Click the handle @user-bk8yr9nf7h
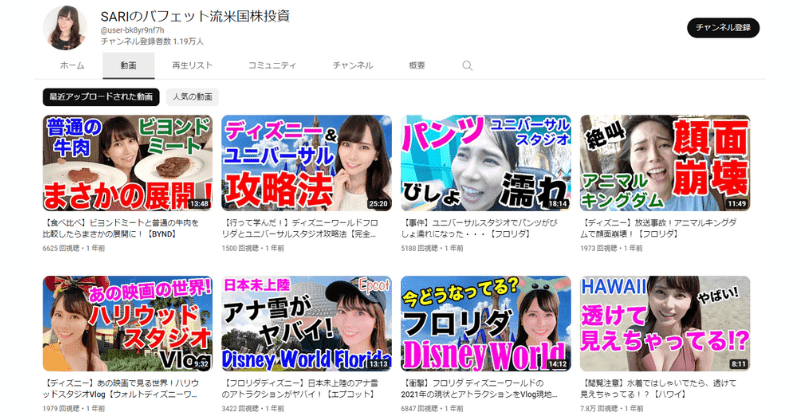 click(x=132, y=31)
